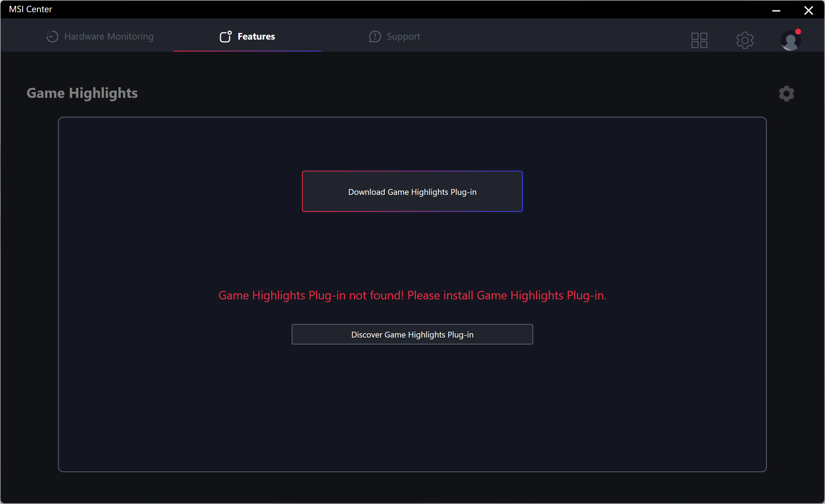Image resolution: width=825 pixels, height=504 pixels.
Task: Click the red plug-in not found message
Action: 412,295
